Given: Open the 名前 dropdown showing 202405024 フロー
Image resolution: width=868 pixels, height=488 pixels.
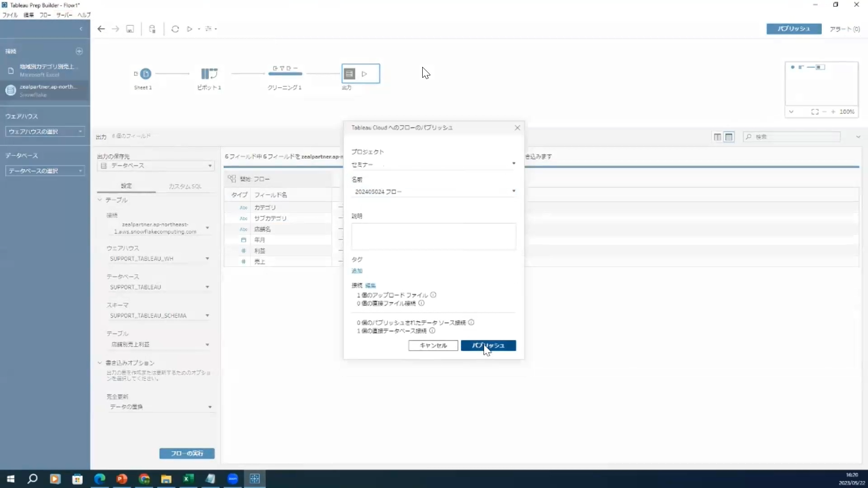Looking at the screenshot, I should coord(434,192).
